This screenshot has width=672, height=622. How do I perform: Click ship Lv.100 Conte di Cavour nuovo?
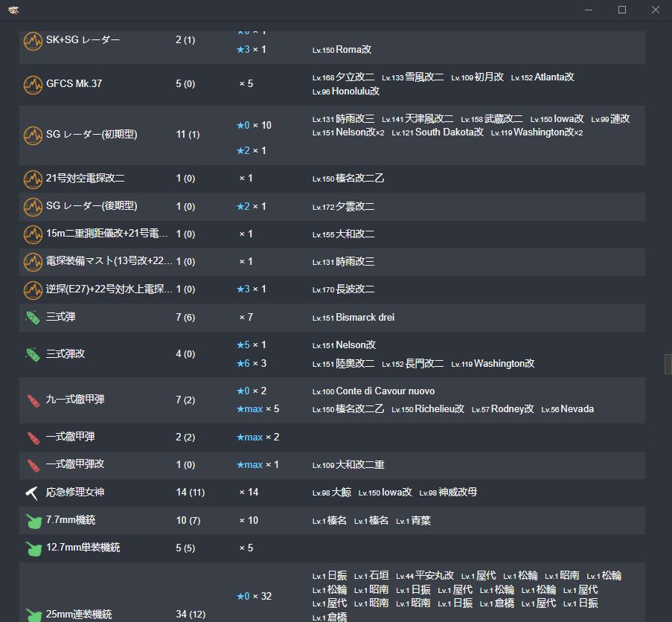click(x=374, y=391)
